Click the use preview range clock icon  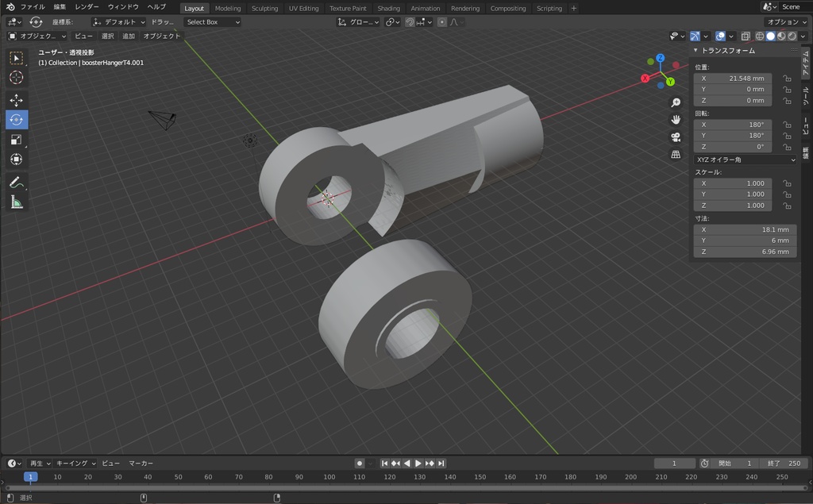point(704,463)
